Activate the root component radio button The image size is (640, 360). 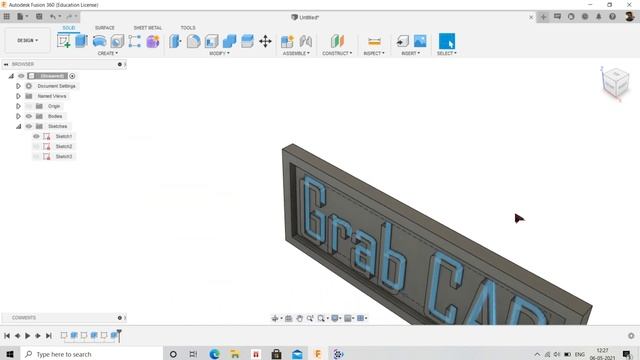[x=72, y=76]
